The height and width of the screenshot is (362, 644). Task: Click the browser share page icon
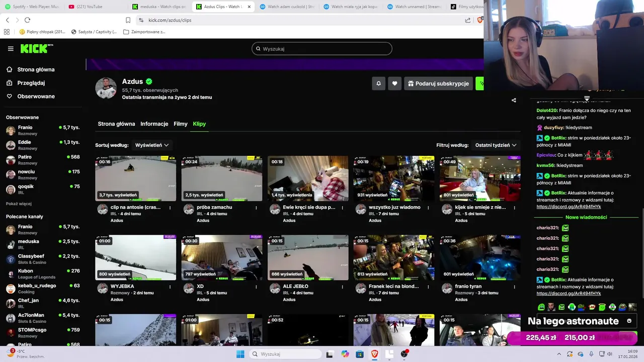[x=468, y=20]
